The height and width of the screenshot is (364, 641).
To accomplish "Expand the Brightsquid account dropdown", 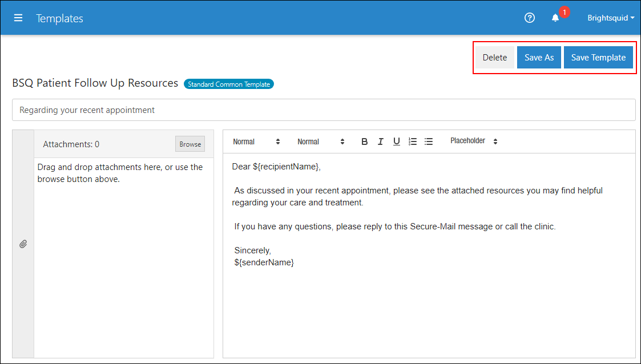I will pos(611,18).
